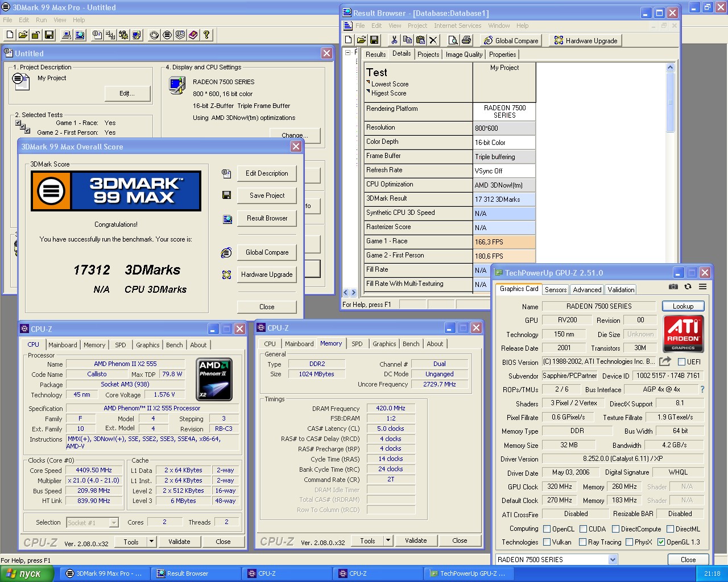Take GPU-Z screenshot with camera icon
Viewport: 728px width, 582px height.
coord(673,287)
